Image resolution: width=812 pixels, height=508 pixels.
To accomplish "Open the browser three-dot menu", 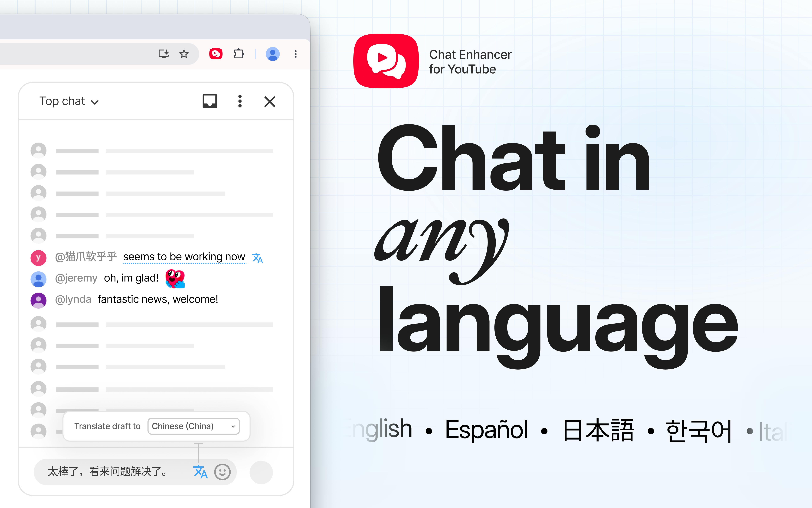I will 295,54.
